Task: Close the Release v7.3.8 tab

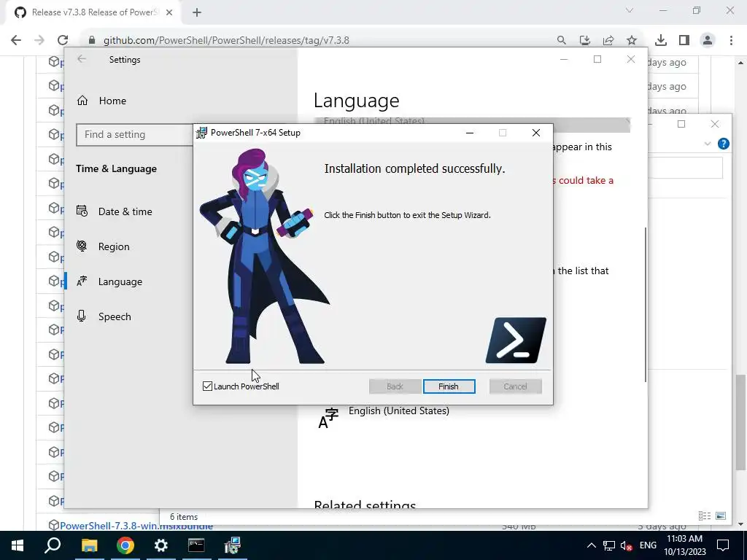Action: [169, 12]
